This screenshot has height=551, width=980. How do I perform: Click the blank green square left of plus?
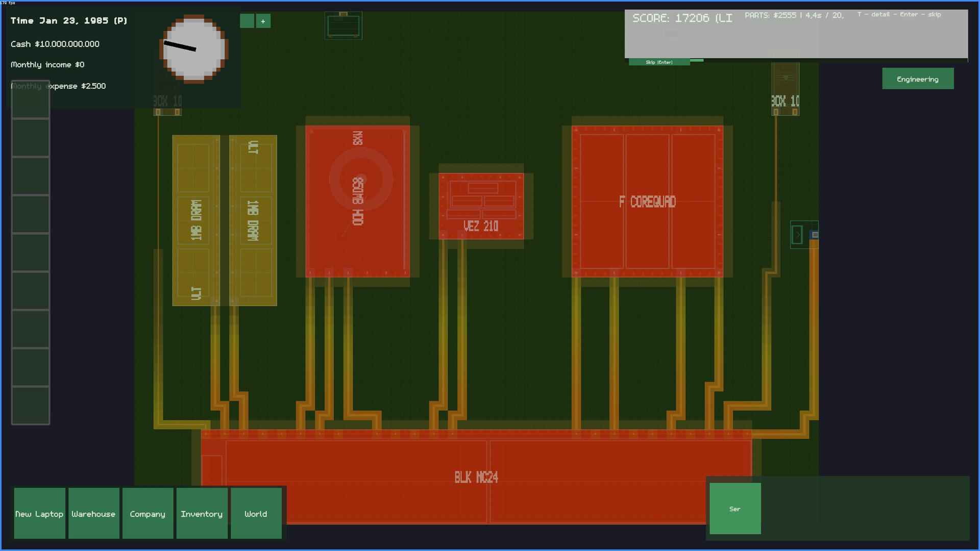click(247, 21)
